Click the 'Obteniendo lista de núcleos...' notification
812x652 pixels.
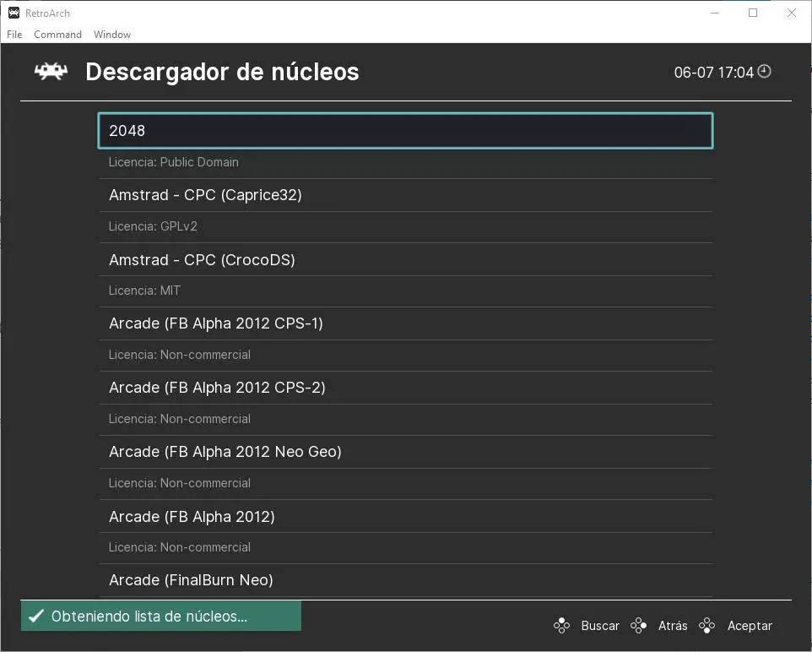(161, 617)
